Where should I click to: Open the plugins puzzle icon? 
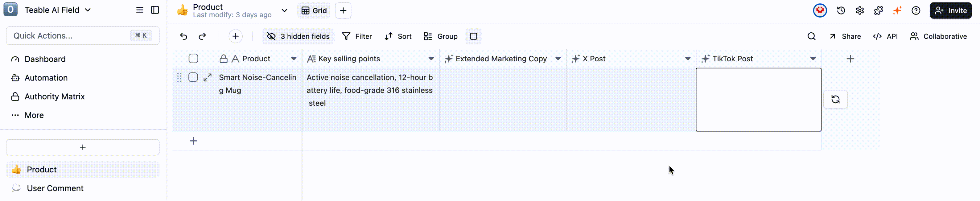pyautogui.click(x=878, y=10)
